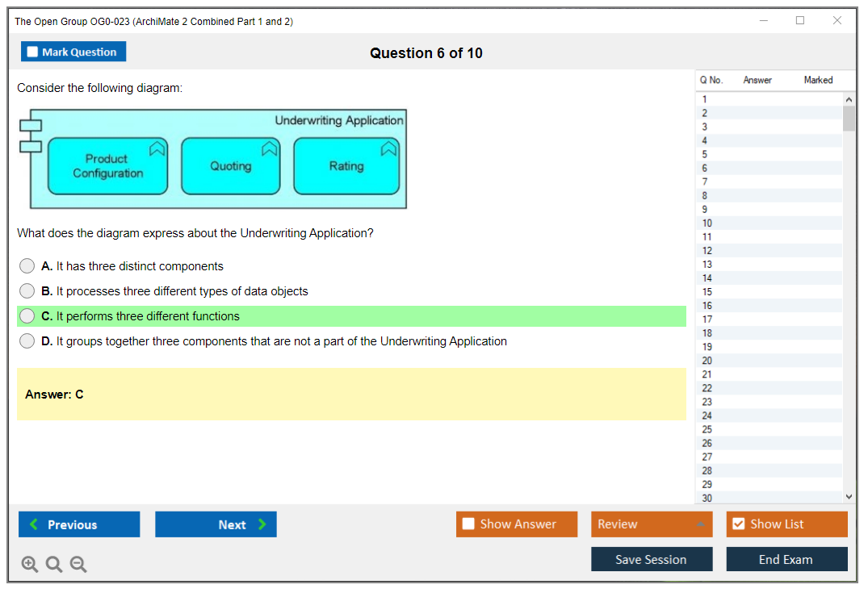Select answer A three distinct components
The height and width of the screenshot is (593, 868).
(27, 266)
